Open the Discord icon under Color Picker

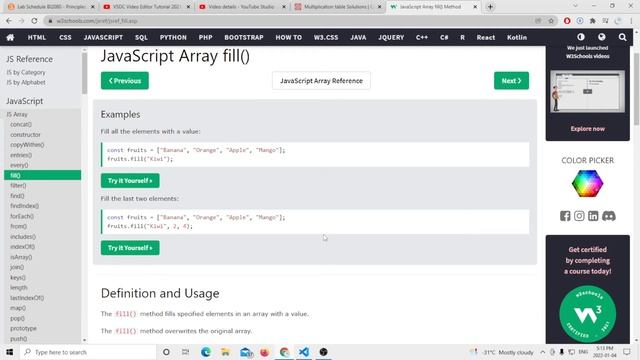point(609,216)
